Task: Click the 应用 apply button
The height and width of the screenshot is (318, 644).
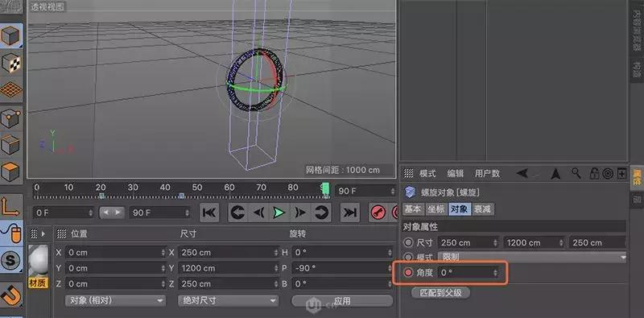Action: 342,301
